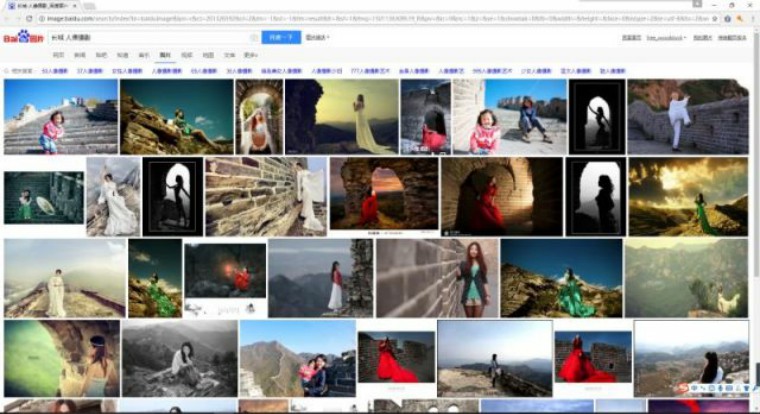Open the 百度首页 link

pos(632,38)
